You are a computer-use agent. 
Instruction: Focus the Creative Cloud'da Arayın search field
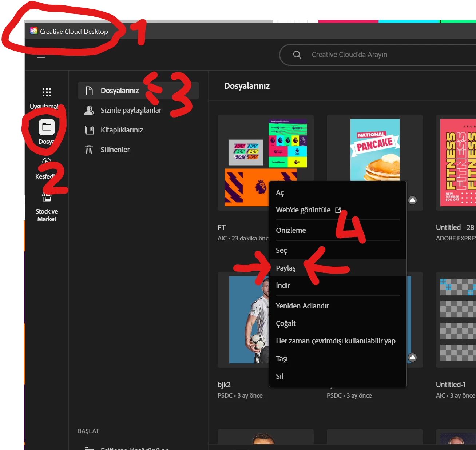378,55
